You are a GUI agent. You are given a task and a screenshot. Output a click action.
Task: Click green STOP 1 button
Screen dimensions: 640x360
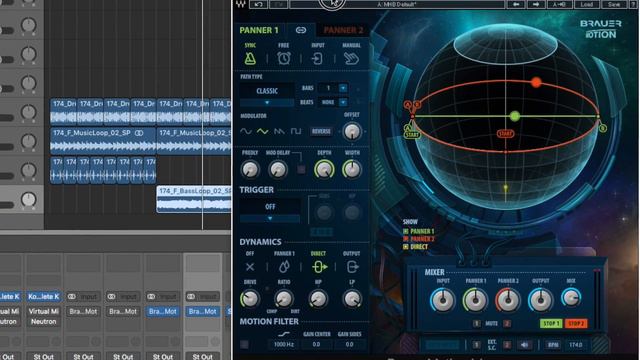point(551,324)
